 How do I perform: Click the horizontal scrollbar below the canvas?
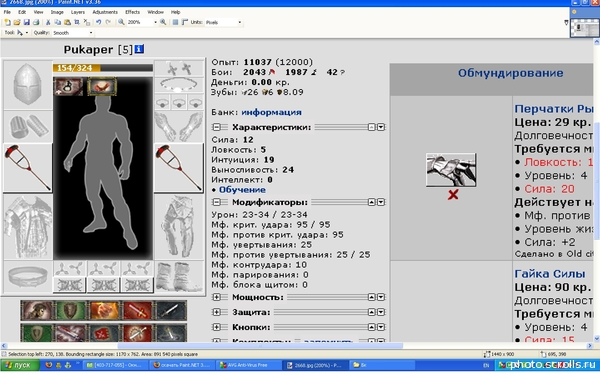point(297,346)
